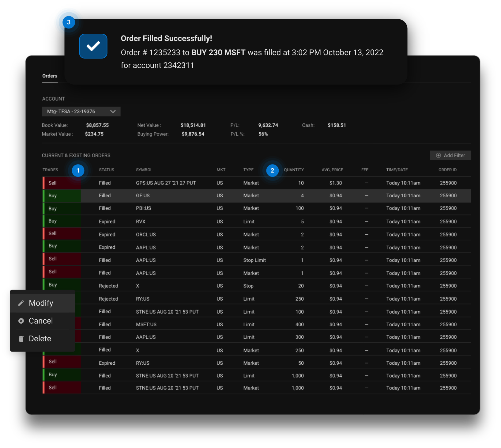Viewport: 501px width, 448px height.
Task: Expand account list using chevron arrow
Action: point(113,112)
